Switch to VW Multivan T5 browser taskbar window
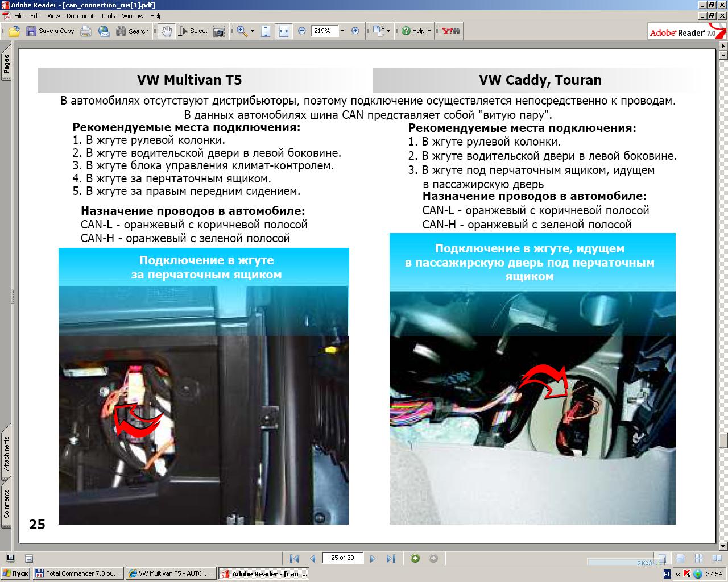This screenshot has width=728, height=582. point(171,573)
